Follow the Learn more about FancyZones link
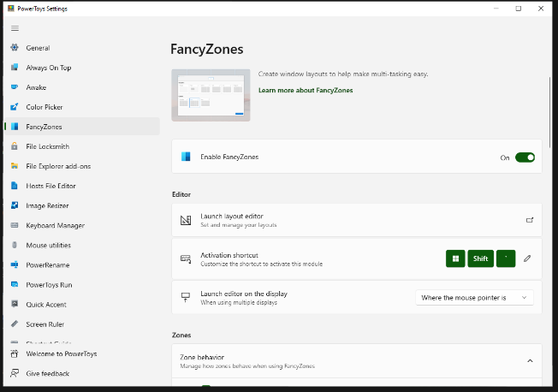 306,90
